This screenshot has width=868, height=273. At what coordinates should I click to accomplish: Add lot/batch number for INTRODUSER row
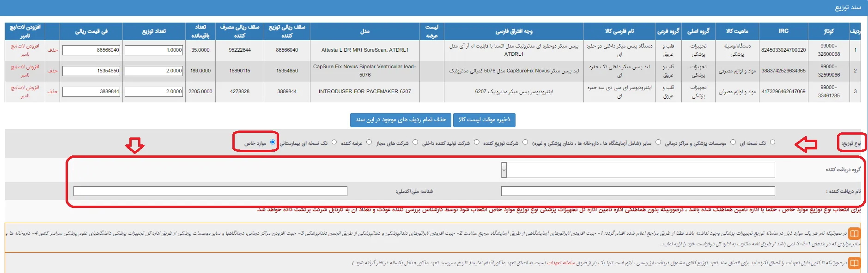(x=25, y=91)
